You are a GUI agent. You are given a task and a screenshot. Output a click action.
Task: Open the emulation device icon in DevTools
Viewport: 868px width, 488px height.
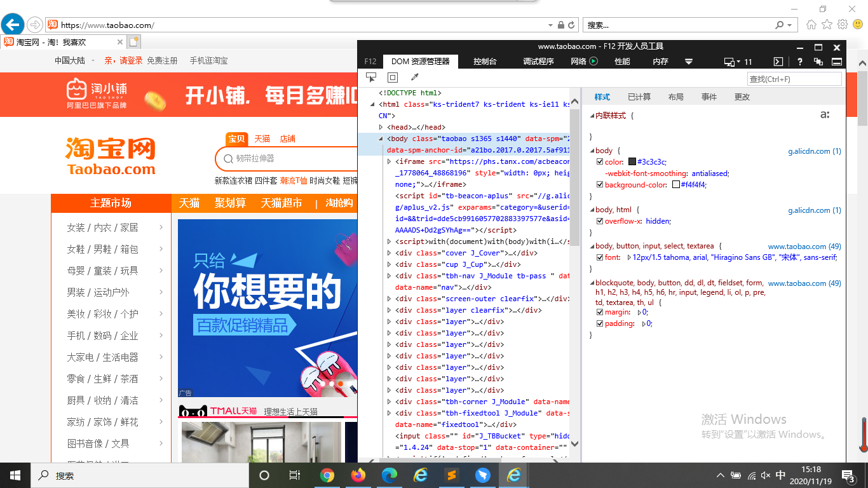coord(730,62)
